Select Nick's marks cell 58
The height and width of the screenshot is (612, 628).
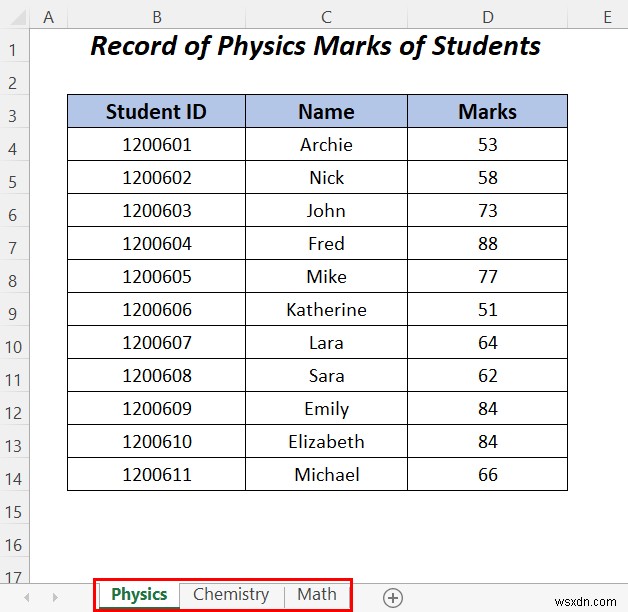487,177
